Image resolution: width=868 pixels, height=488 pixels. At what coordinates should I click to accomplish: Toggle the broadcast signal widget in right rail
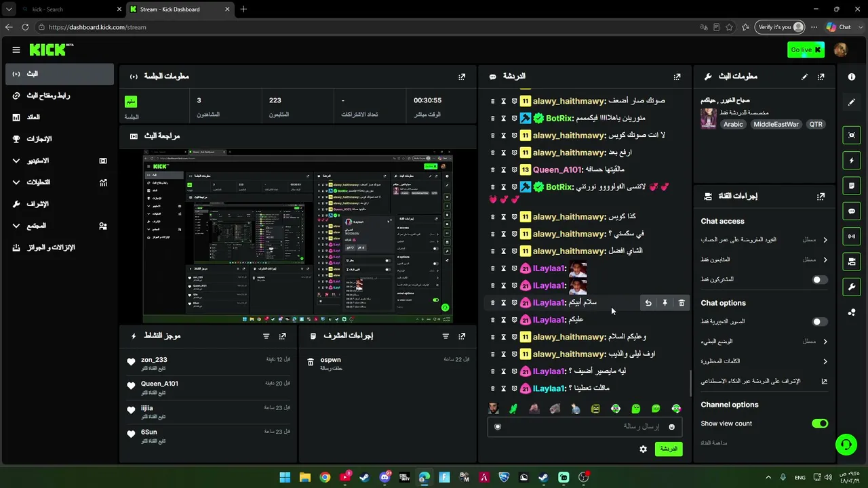[x=852, y=236]
